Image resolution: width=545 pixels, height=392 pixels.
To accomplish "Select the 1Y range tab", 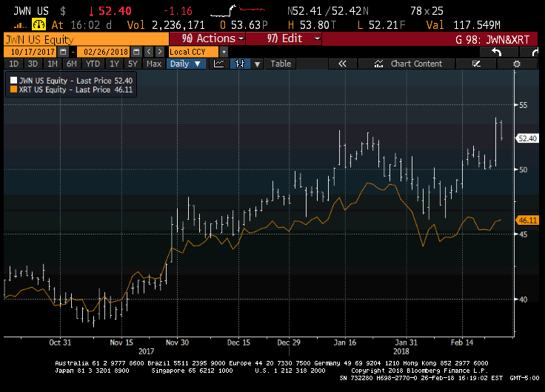I will coord(114,64).
